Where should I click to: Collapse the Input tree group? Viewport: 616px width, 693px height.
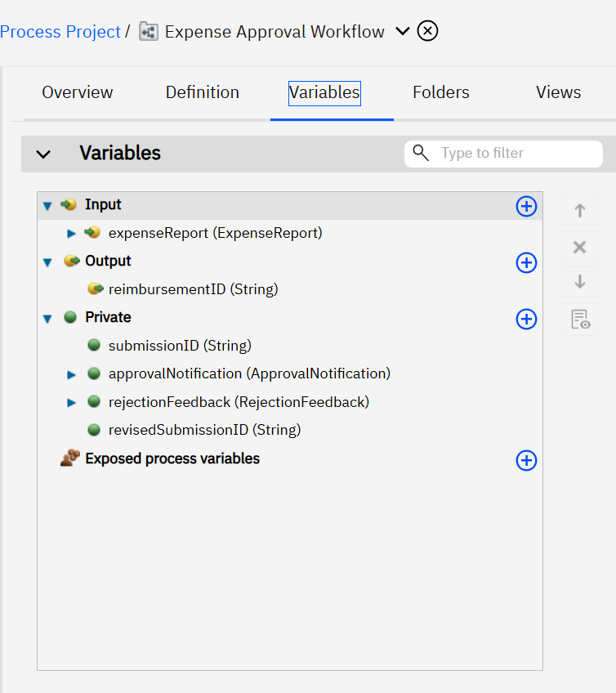(47, 205)
